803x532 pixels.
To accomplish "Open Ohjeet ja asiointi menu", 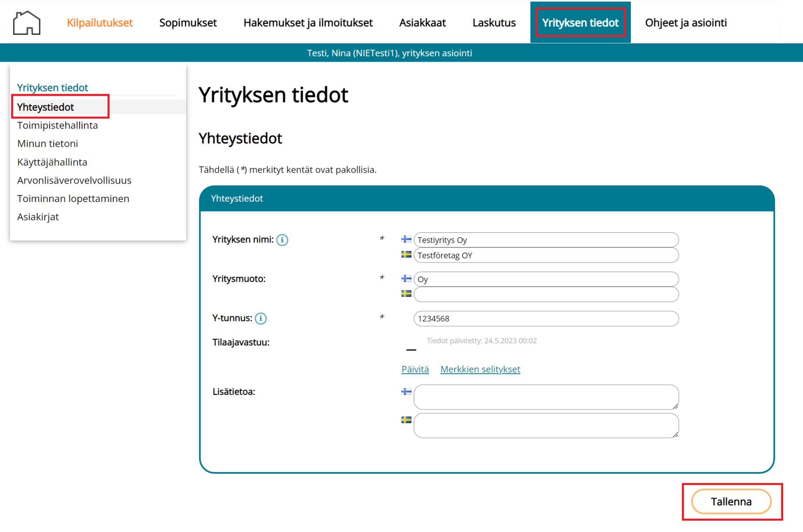I will click(x=686, y=23).
